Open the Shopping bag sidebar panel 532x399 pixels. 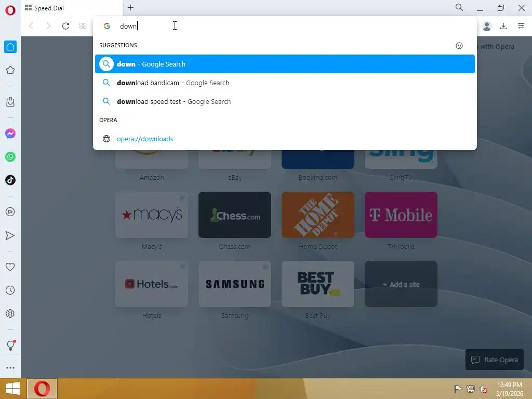(x=10, y=102)
